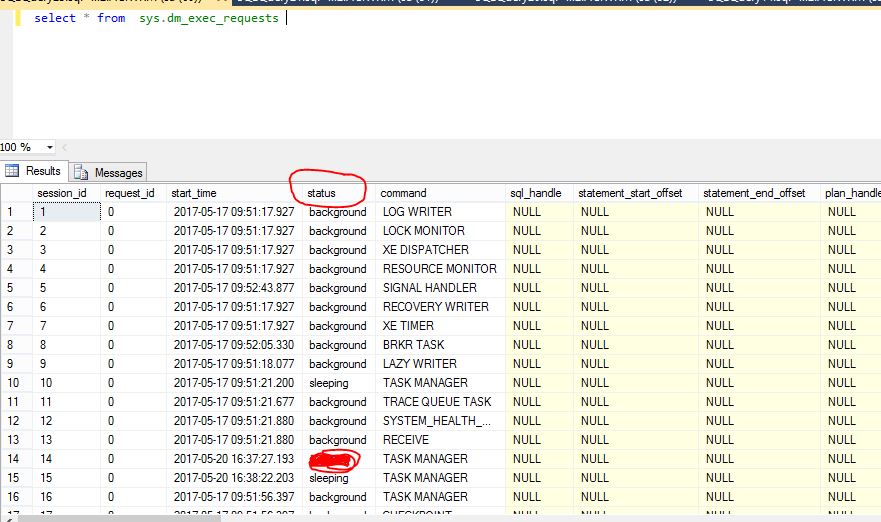Click the XE DISPATCHER command cell

click(x=440, y=250)
